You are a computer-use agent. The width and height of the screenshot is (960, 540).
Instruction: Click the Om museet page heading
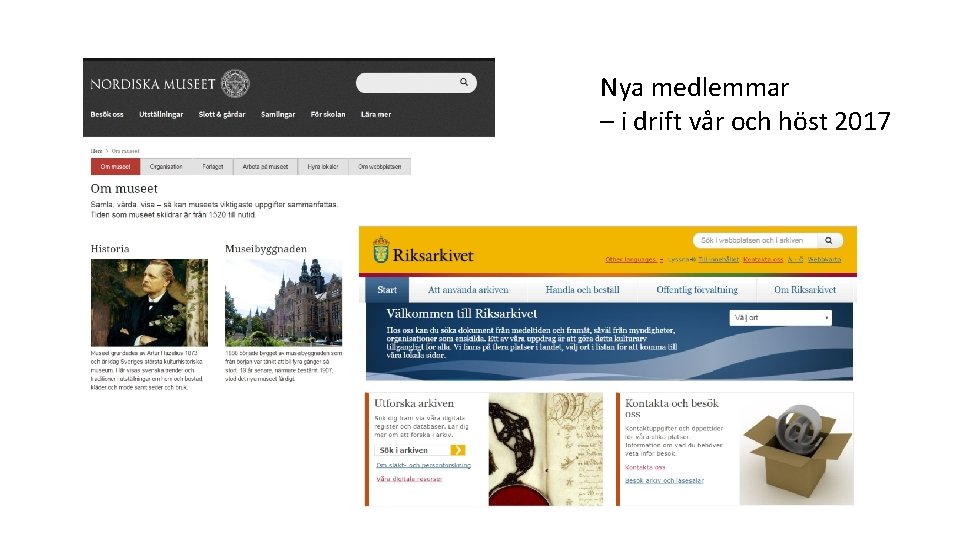click(124, 189)
